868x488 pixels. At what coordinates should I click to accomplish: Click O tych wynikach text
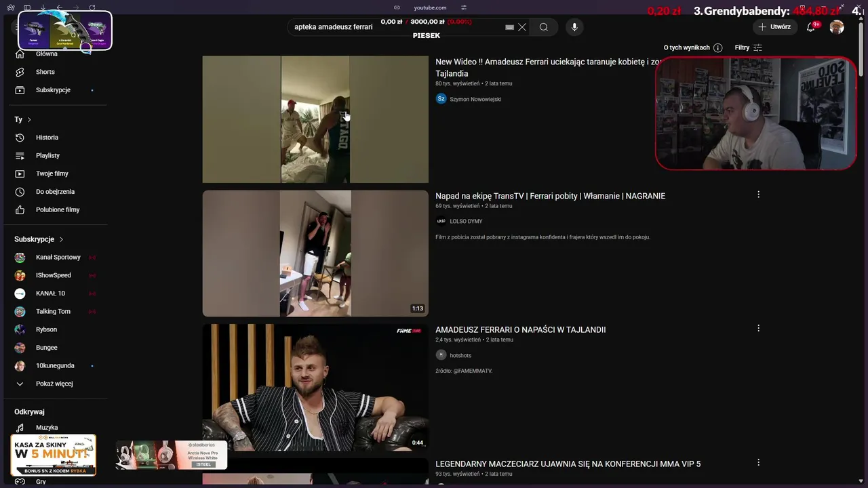(686, 47)
